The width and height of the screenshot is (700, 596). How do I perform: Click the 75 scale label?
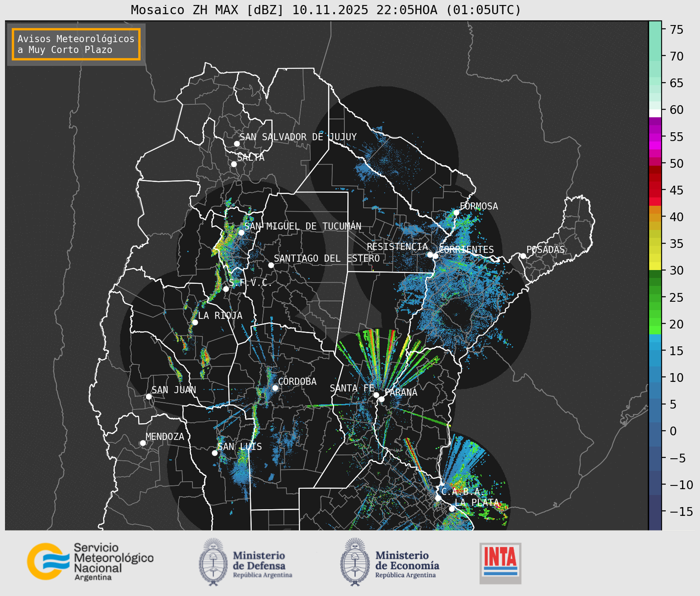click(677, 30)
